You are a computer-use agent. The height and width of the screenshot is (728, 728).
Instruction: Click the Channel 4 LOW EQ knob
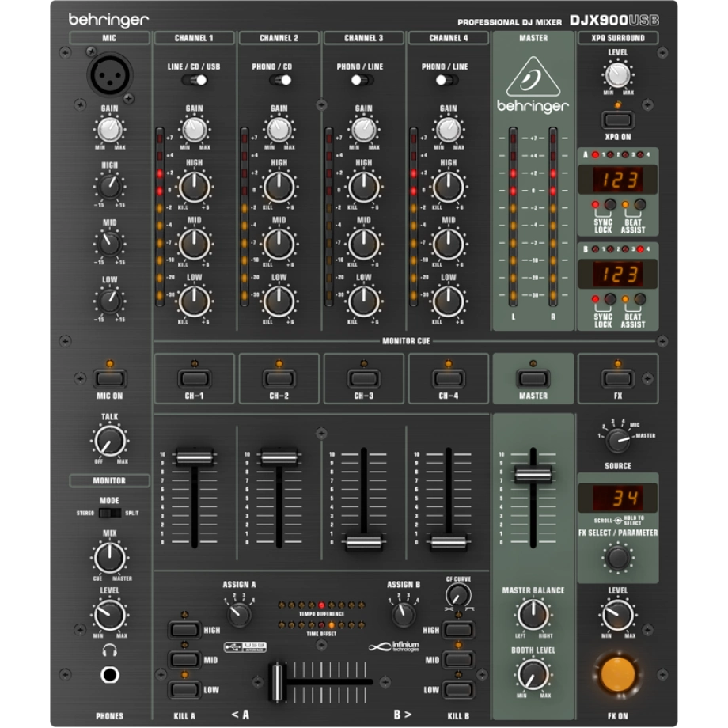(x=448, y=301)
